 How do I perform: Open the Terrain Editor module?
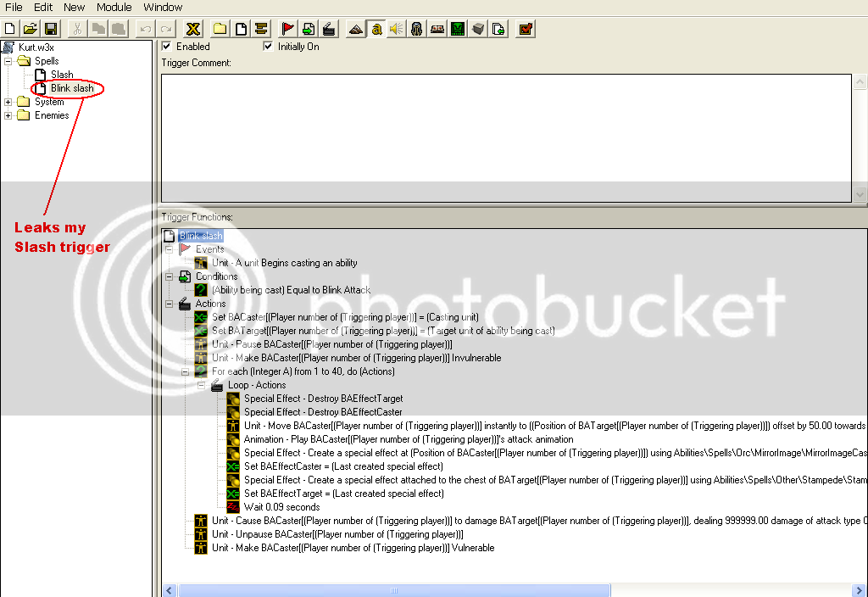(x=355, y=29)
